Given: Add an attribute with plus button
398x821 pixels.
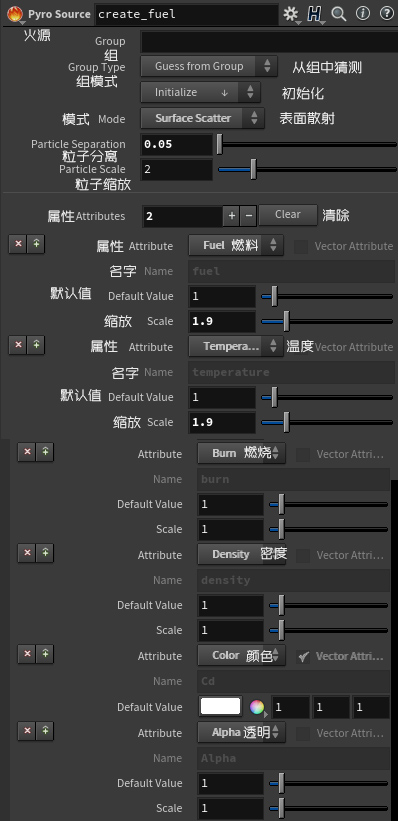Looking at the screenshot, I should coord(231,216).
